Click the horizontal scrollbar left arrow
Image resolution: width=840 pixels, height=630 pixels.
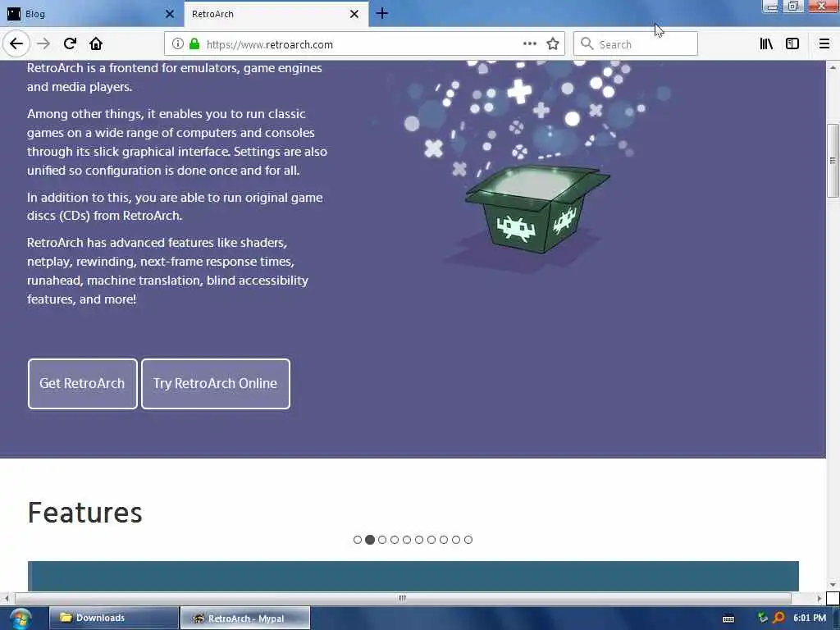coord(7,598)
